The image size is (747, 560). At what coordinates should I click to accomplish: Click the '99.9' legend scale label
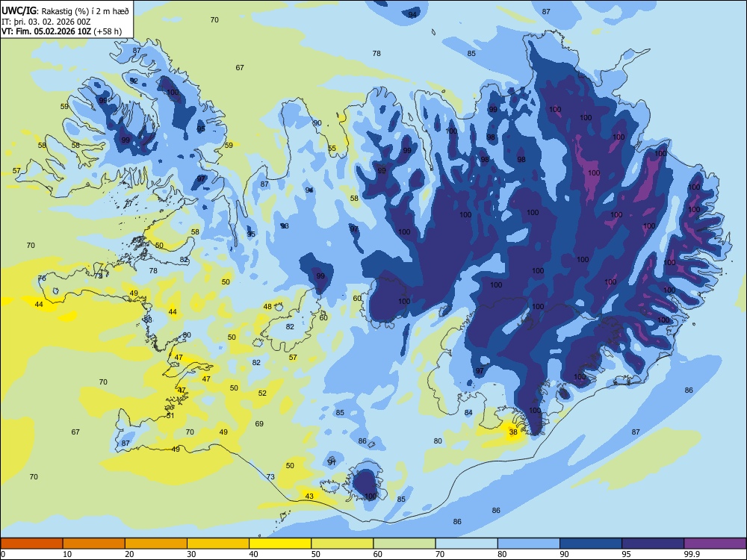(x=692, y=554)
